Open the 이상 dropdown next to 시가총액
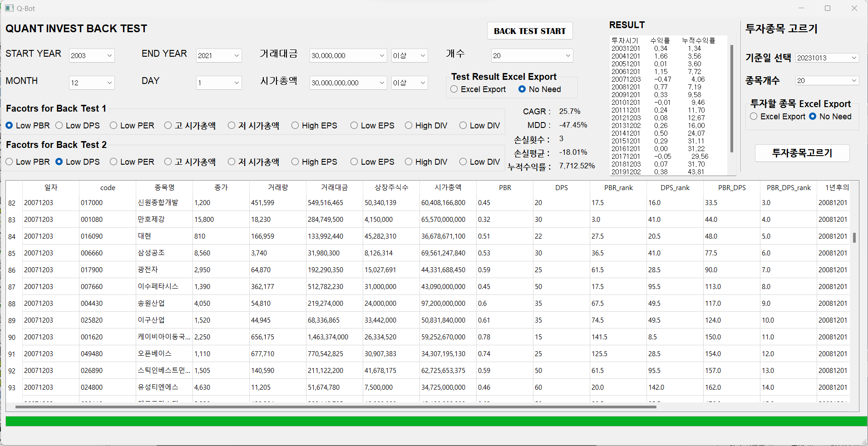 [409, 83]
